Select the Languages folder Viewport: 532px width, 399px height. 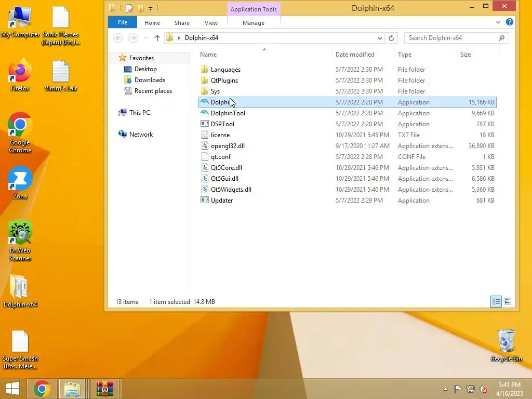pyautogui.click(x=348, y=70)
